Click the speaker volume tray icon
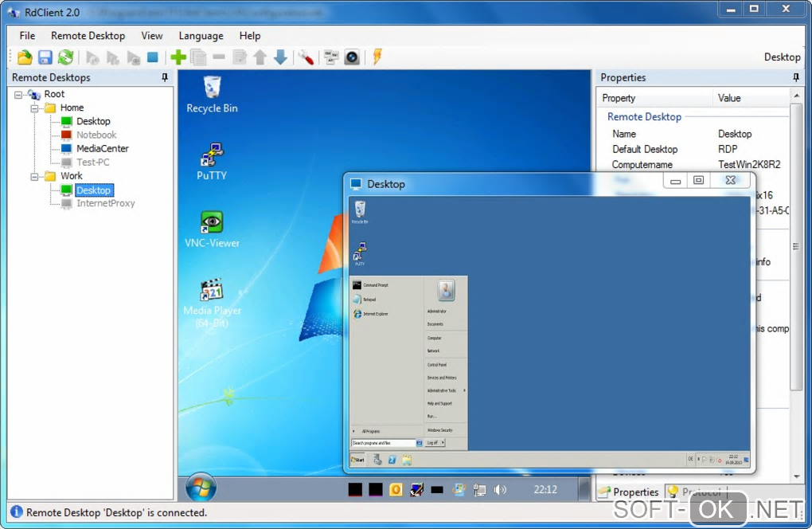The height and width of the screenshot is (529, 812). click(500, 490)
